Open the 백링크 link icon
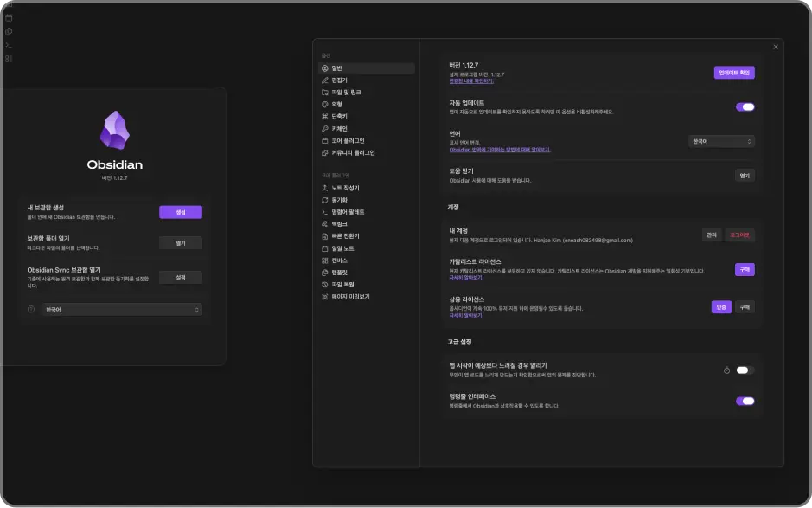This screenshot has height=508, width=812. [324, 224]
